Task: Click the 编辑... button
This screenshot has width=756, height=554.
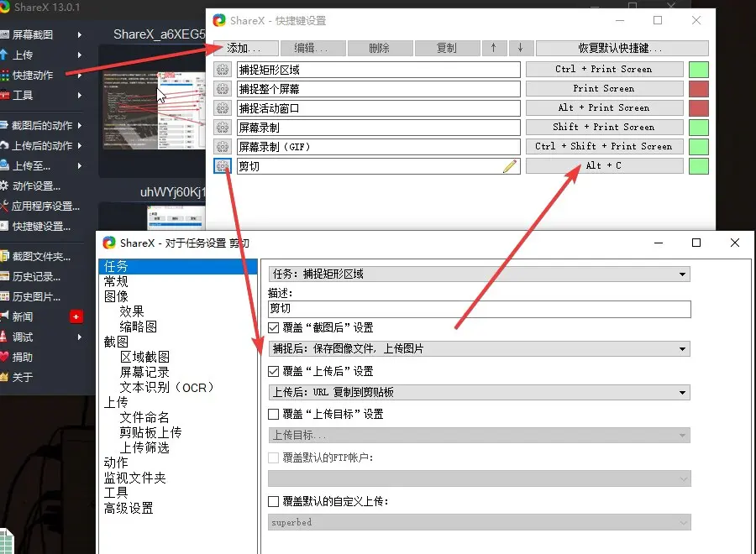Action: click(312, 48)
